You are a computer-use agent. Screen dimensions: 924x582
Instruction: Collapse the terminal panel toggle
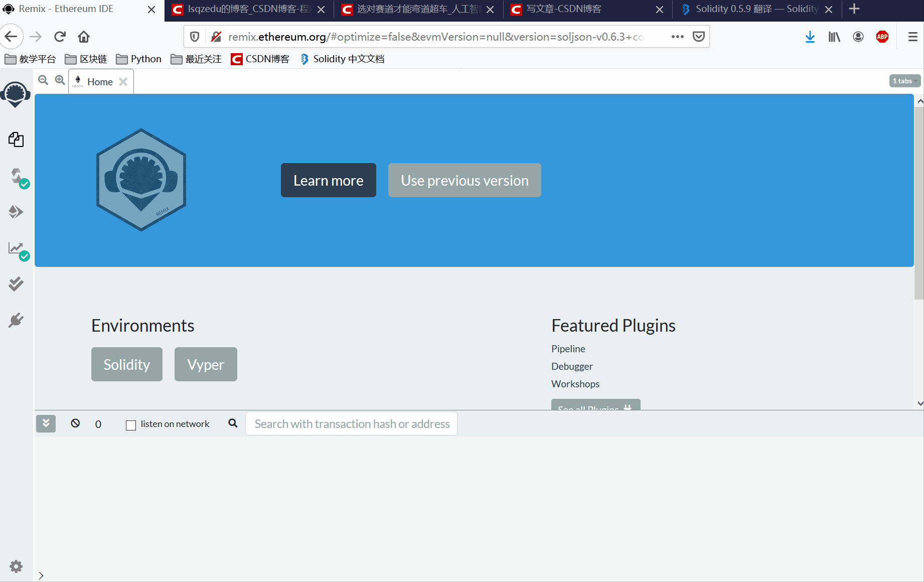tap(46, 423)
